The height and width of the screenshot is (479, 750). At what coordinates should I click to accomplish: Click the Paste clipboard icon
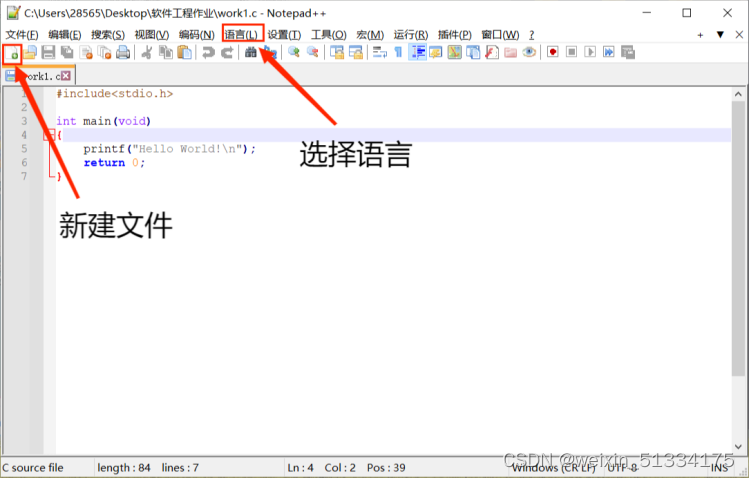[184, 52]
